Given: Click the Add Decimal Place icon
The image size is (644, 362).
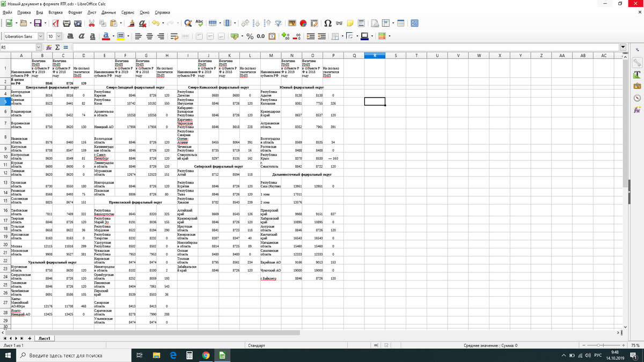Looking at the screenshot, I should [285, 36].
